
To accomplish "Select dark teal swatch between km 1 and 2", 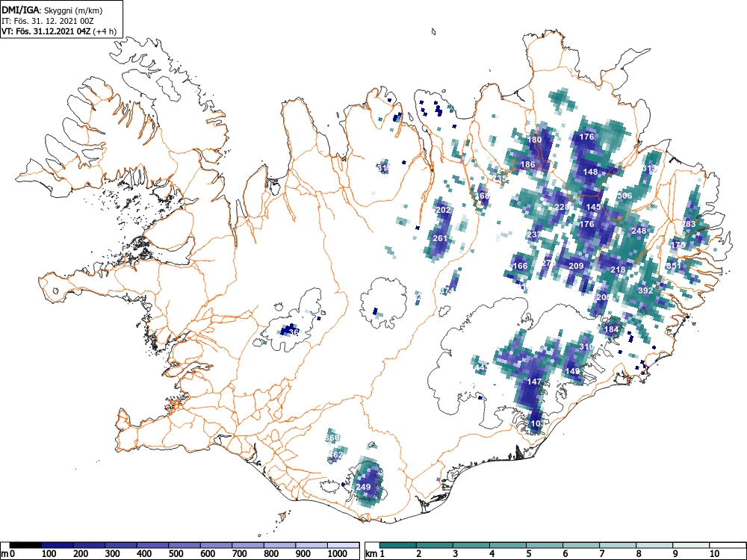I will (x=399, y=545).
